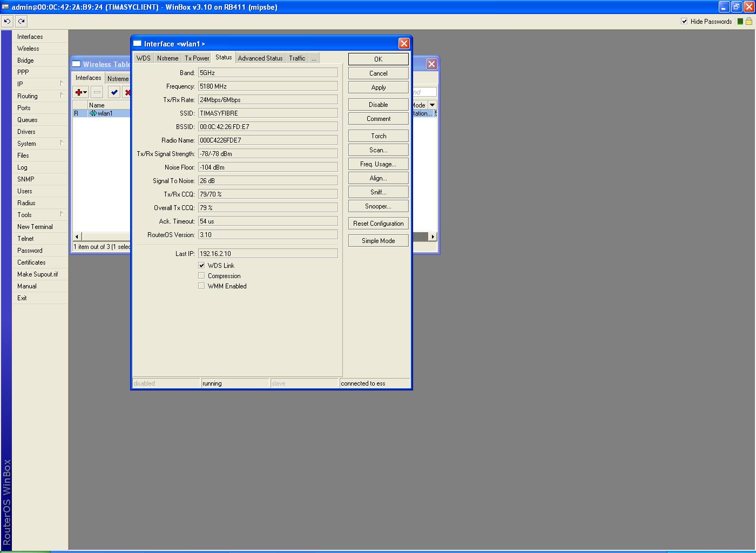The width and height of the screenshot is (756, 553).
Task: Switch to the Tx Power tab
Action: [x=197, y=58]
